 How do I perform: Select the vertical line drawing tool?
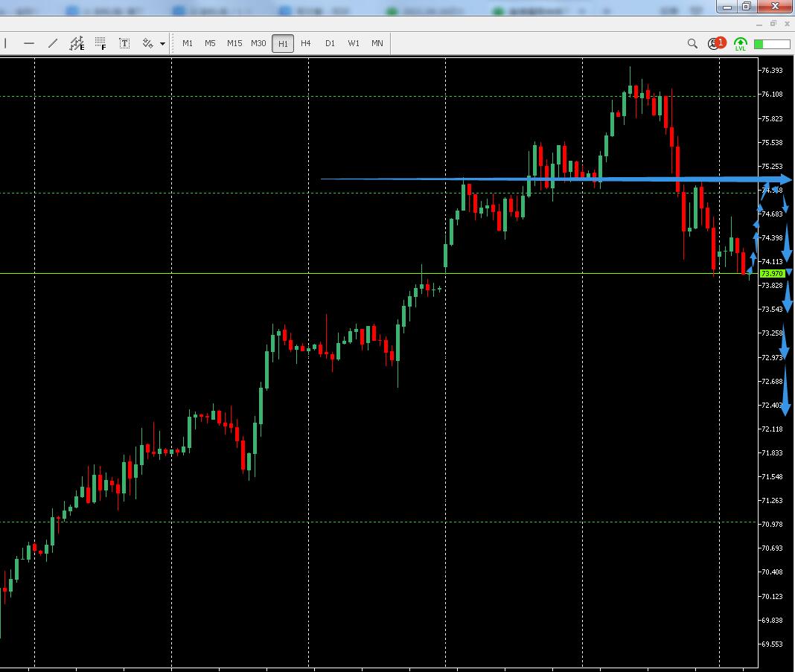[5, 44]
